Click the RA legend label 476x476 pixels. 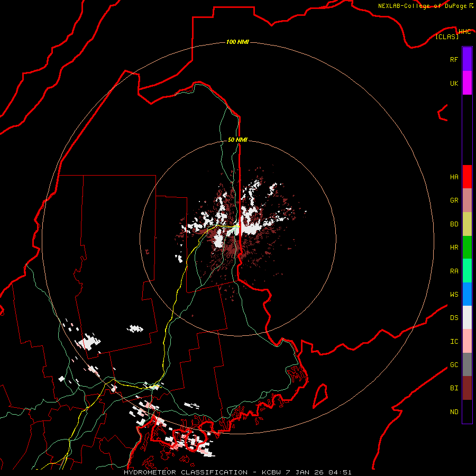tap(454, 271)
